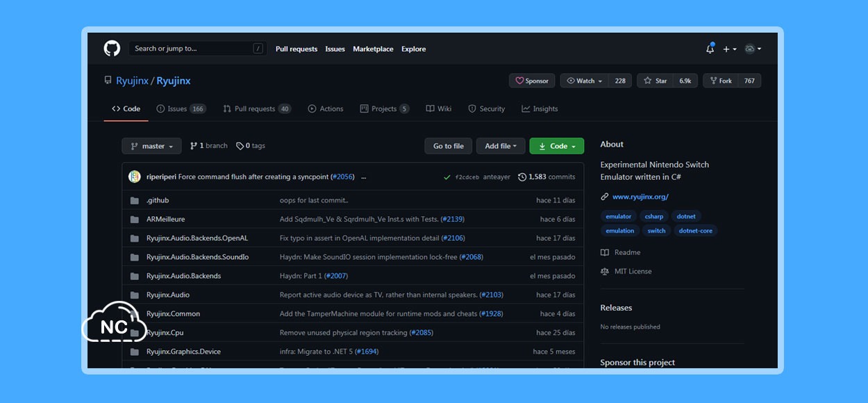The width and height of the screenshot is (868, 403).
Task: Click the Ryujinx owner link in the repository title
Action: [132, 81]
